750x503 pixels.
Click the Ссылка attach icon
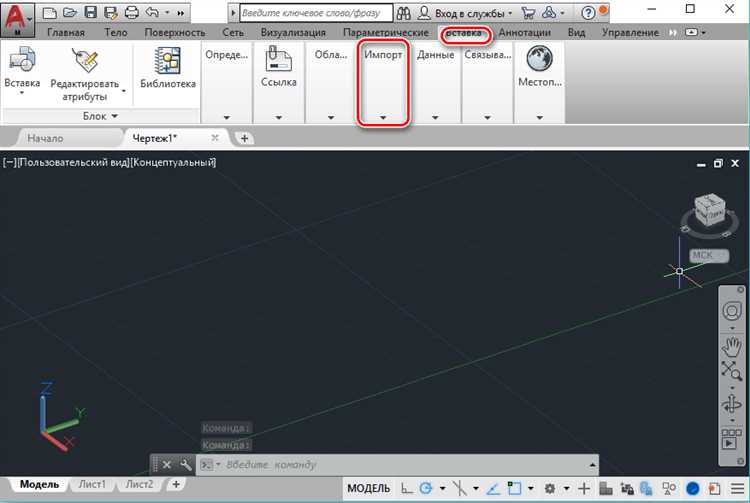pos(278,60)
